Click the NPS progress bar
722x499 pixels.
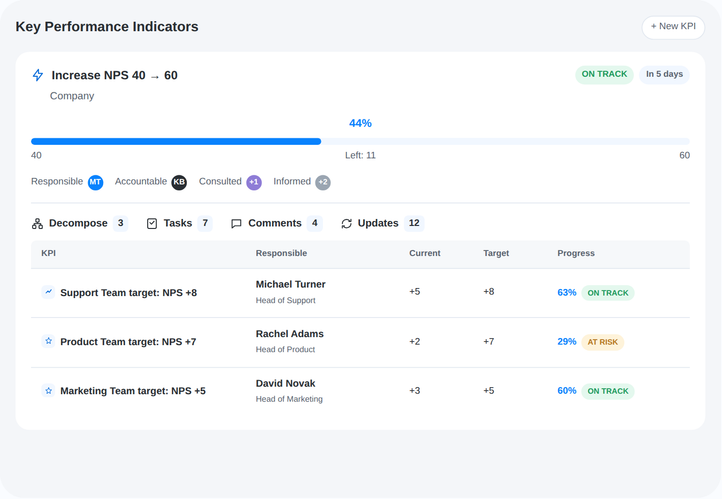pyautogui.click(x=360, y=141)
